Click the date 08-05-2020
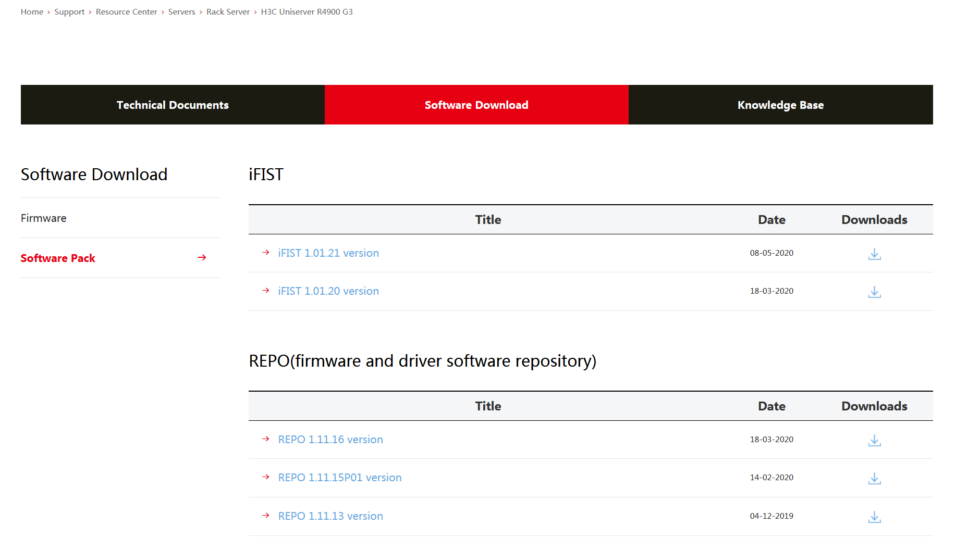 (771, 253)
